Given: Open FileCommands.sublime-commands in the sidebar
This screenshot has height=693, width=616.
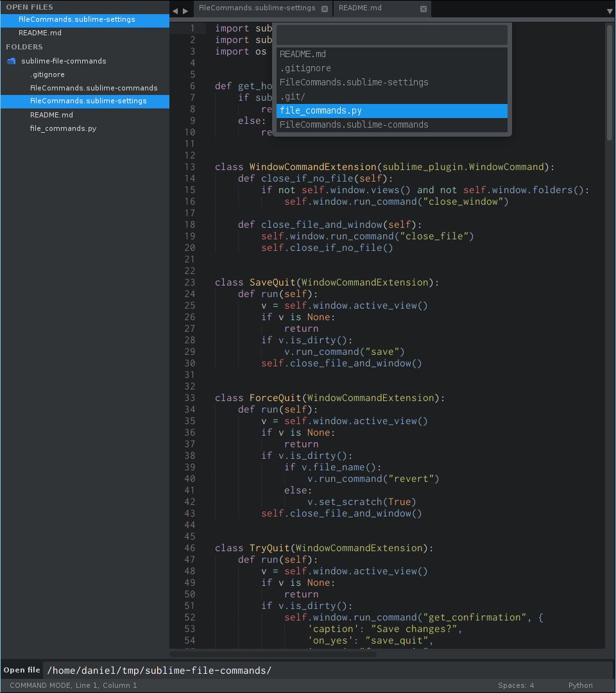Looking at the screenshot, I should [94, 88].
